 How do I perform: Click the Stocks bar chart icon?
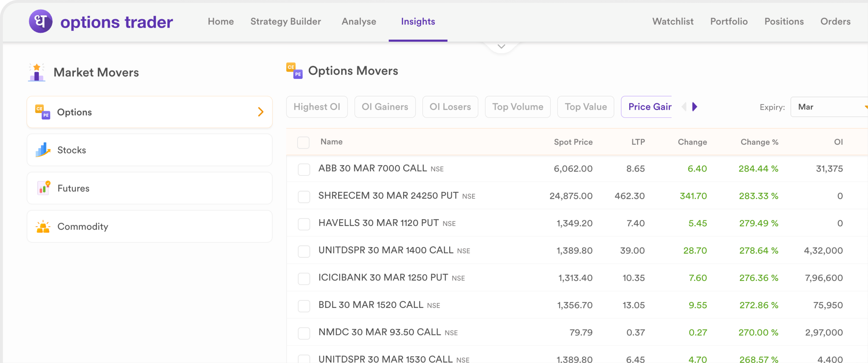click(x=42, y=150)
